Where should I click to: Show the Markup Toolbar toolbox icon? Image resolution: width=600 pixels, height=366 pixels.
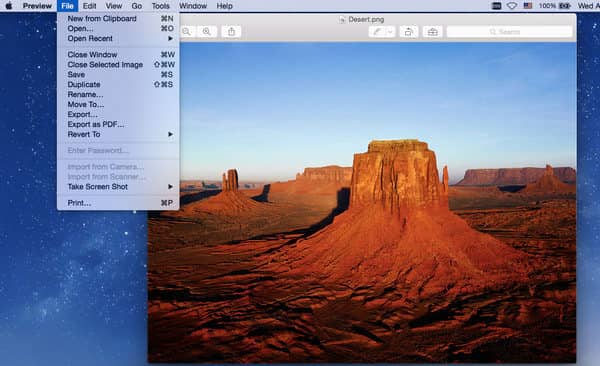point(432,32)
